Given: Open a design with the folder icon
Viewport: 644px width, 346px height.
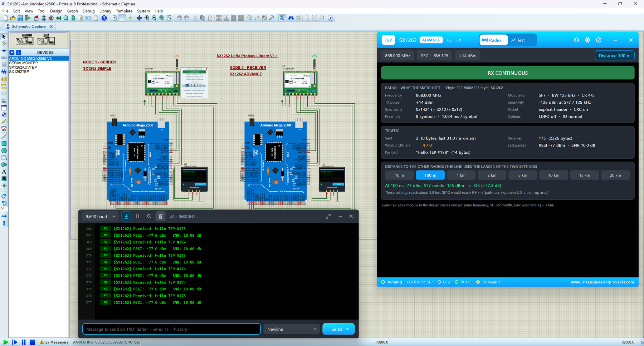Looking at the screenshot, I should coord(13,18).
